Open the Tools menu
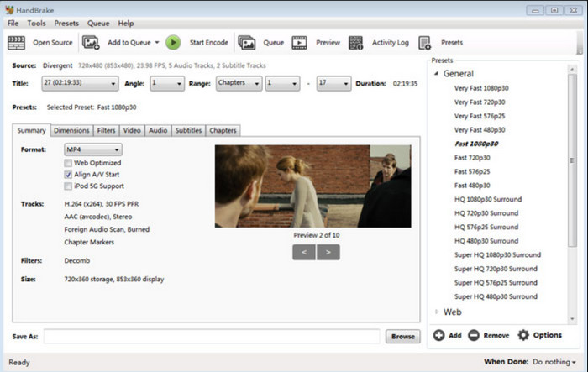Viewport: 588px width, 372px height. click(x=36, y=24)
